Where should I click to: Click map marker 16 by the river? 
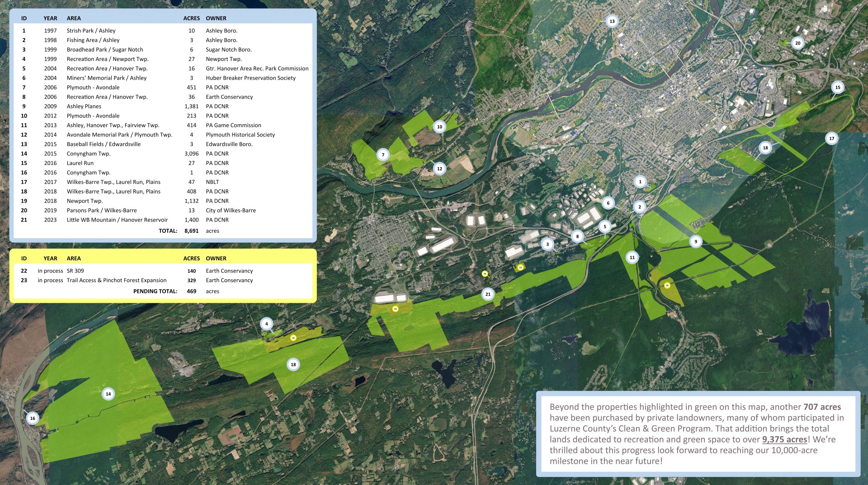point(33,419)
